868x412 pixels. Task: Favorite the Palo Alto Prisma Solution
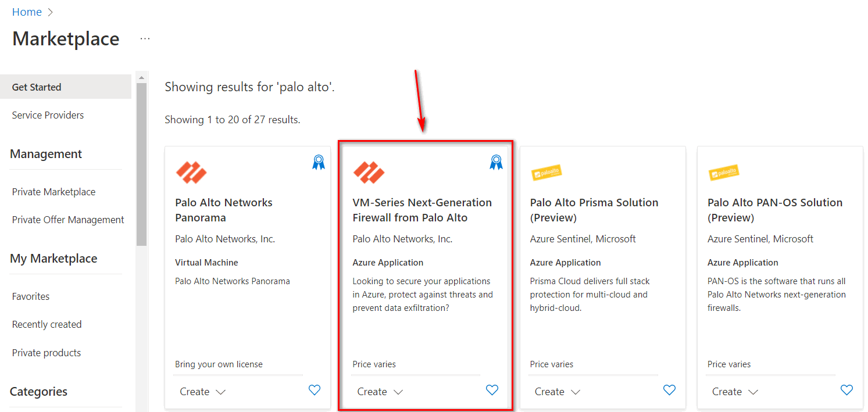(669, 390)
